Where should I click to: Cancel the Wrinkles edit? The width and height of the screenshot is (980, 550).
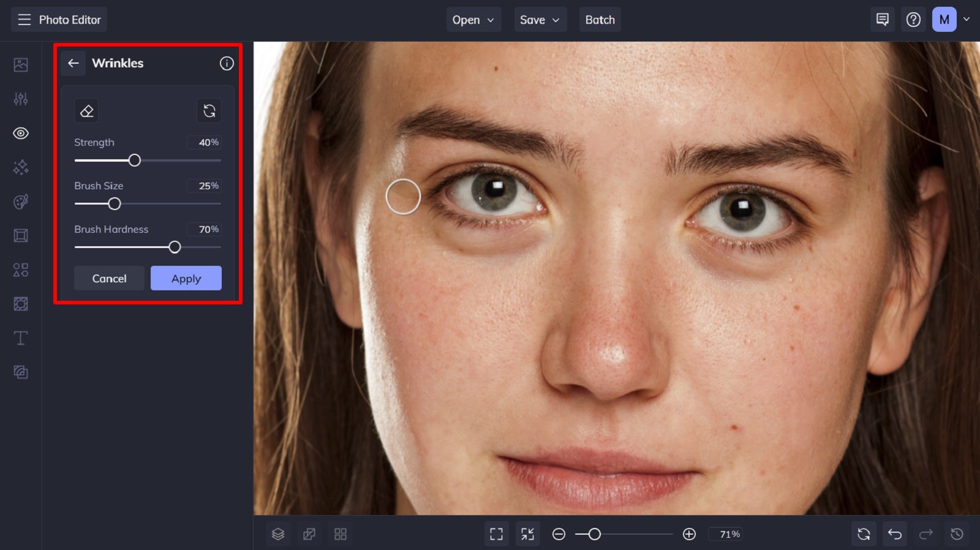click(109, 278)
